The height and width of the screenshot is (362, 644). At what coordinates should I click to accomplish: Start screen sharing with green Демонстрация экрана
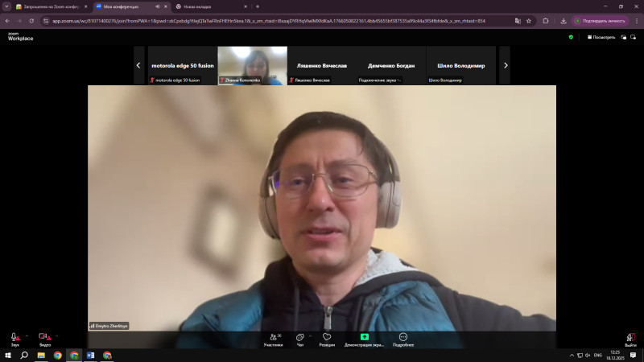click(x=365, y=338)
